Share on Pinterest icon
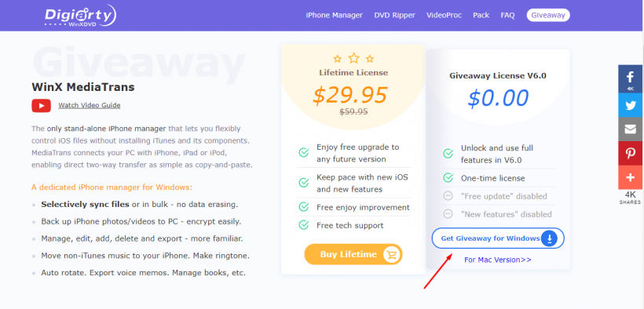This screenshot has height=309, width=644. 630,154
